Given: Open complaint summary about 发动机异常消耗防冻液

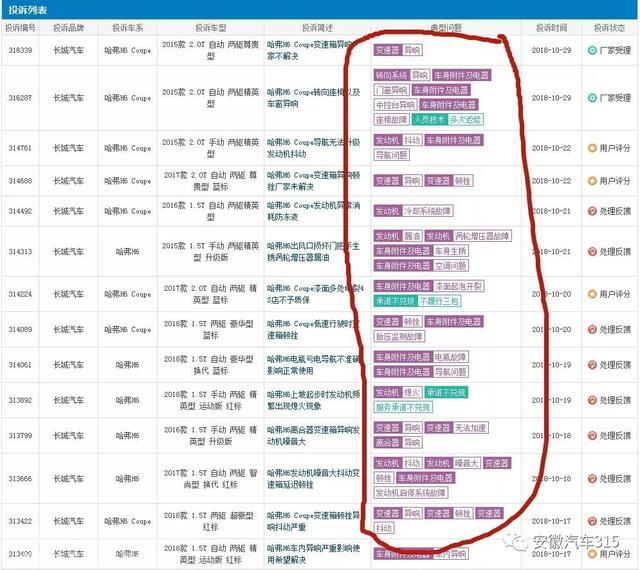Looking at the screenshot, I should click(313, 211).
